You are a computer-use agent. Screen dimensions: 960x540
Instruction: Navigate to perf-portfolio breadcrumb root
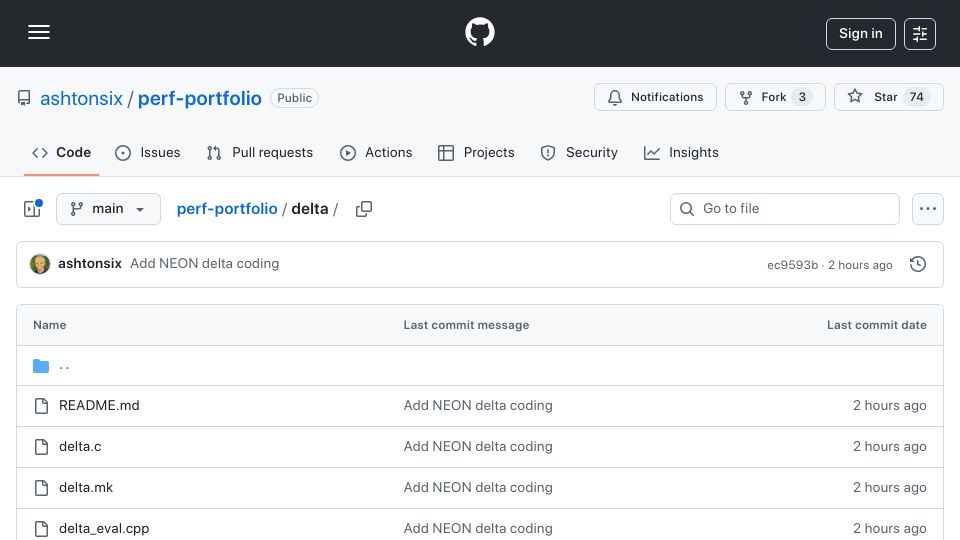pyautogui.click(x=227, y=209)
